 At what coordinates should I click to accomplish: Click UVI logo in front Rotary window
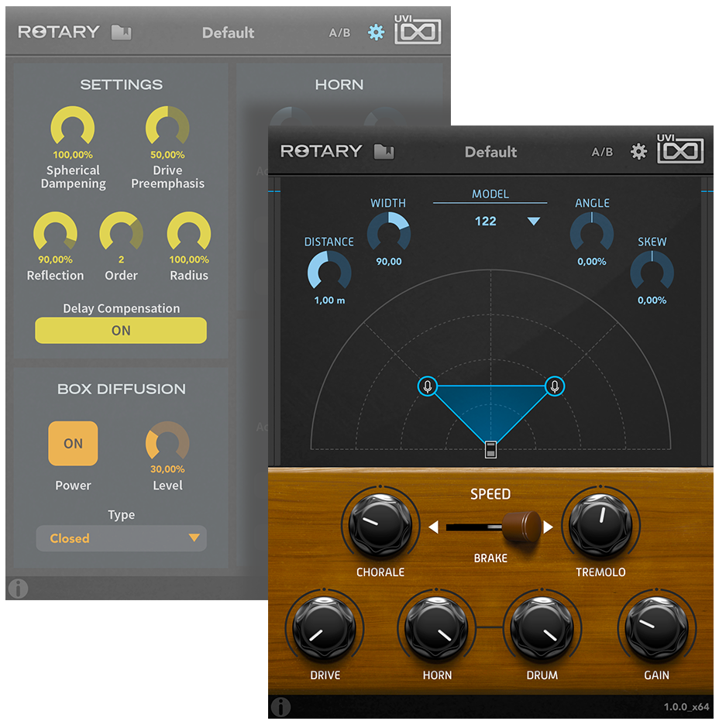coord(680,149)
